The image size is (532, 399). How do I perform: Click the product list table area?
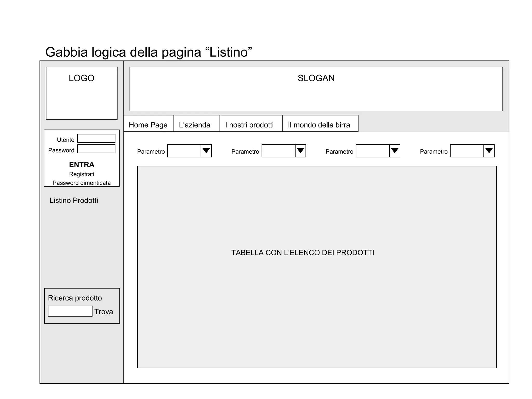[x=317, y=267]
